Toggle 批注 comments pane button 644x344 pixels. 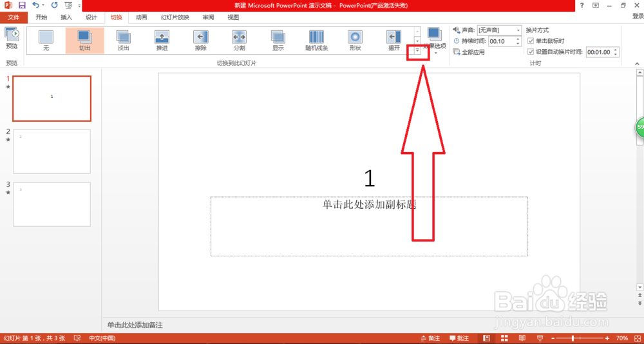pos(459,338)
